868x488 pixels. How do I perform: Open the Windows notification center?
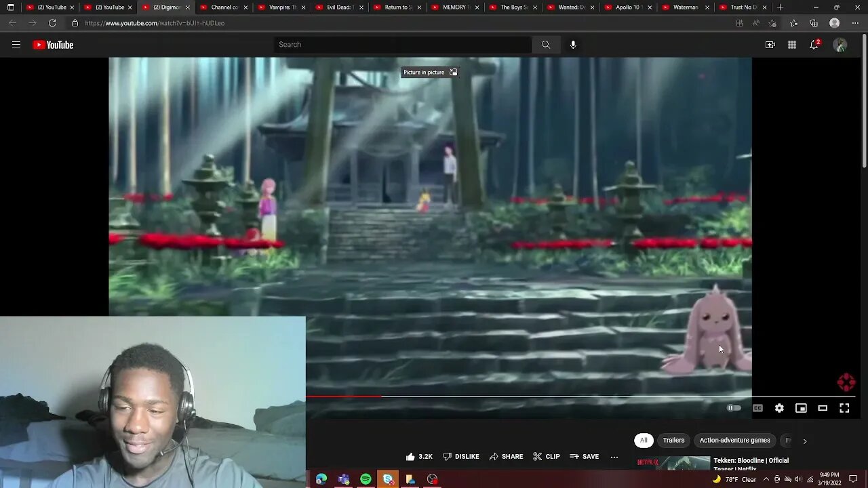click(853, 479)
